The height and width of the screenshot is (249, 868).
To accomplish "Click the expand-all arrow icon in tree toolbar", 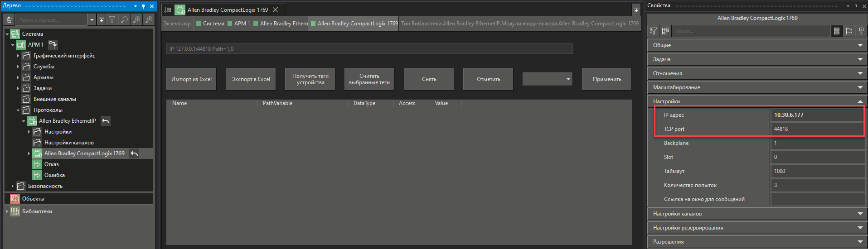I will pyautogui.click(x=102, y=19).
